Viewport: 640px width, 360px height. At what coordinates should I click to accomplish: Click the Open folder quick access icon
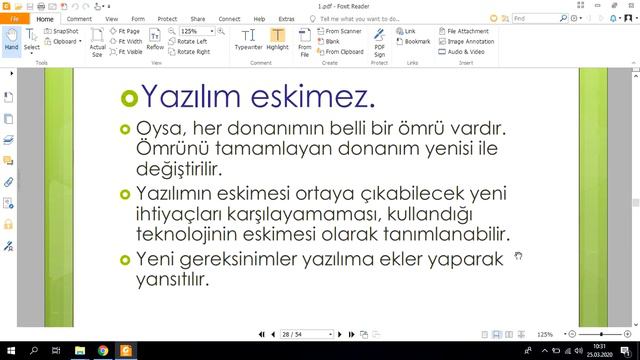(x=18, y=7)
